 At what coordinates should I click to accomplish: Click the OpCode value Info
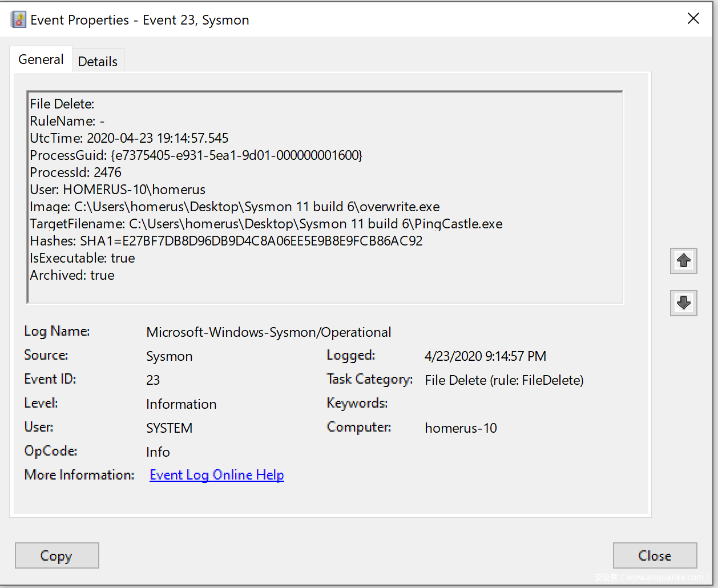[x=158, y=452]
